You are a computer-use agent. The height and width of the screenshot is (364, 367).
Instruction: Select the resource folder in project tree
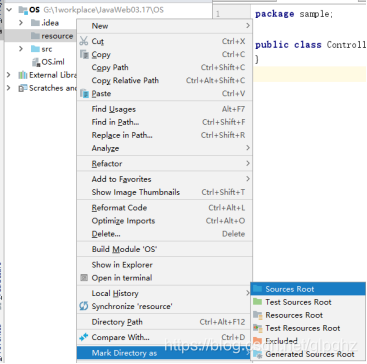40,36
